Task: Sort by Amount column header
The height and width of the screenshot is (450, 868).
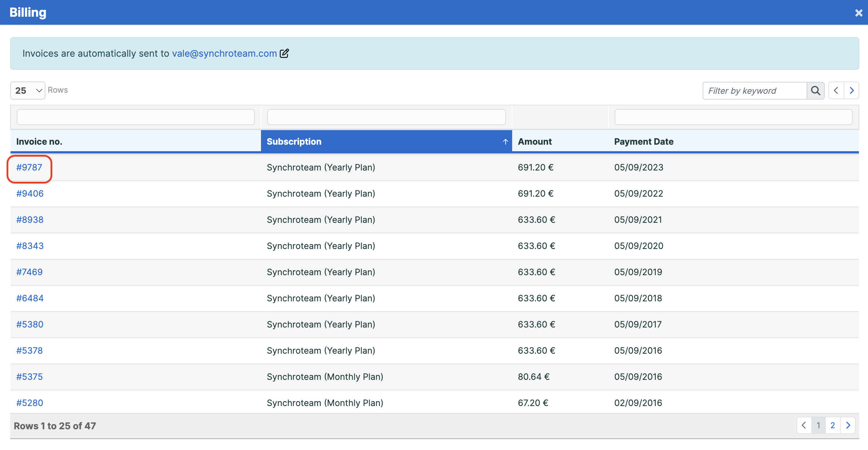Action: pos(535,142)
